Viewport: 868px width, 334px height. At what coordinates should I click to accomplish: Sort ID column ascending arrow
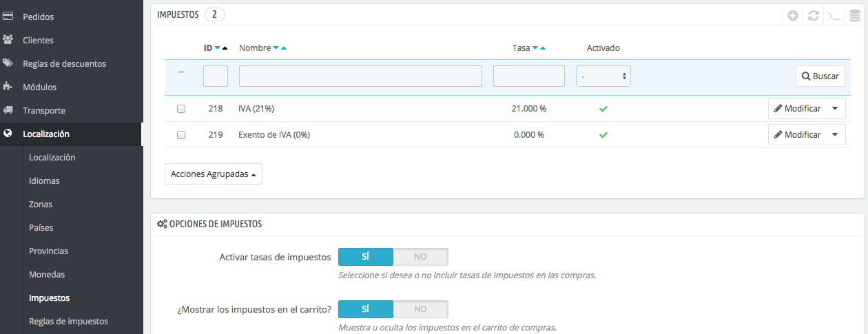[x=225, y=48]
